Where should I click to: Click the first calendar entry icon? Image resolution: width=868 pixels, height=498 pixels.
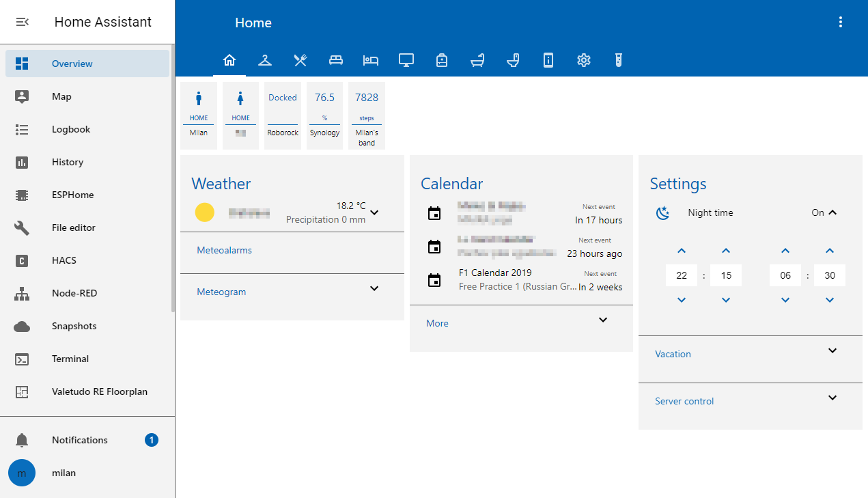[434, 213]
